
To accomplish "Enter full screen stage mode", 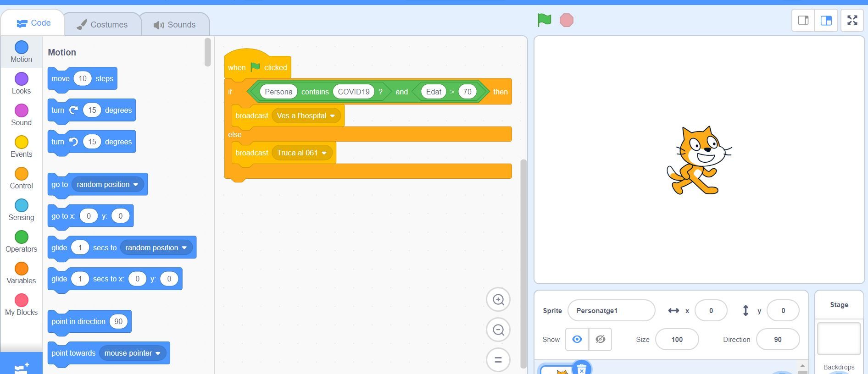I will point(852,20).
